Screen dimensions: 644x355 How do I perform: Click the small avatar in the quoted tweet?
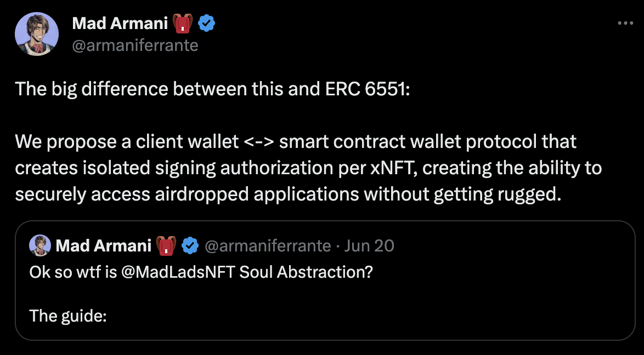(x=40, y=245)
